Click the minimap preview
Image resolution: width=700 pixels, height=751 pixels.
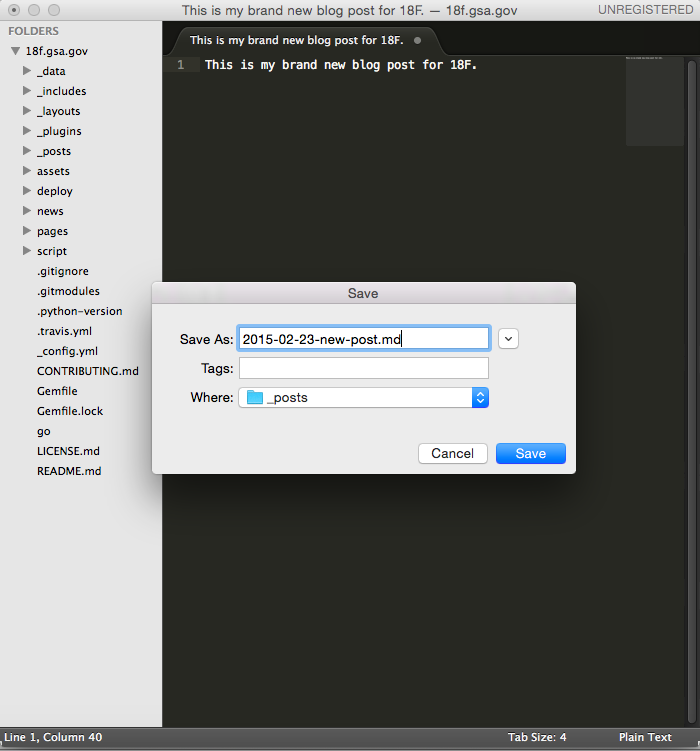click(x=655, y=102)
